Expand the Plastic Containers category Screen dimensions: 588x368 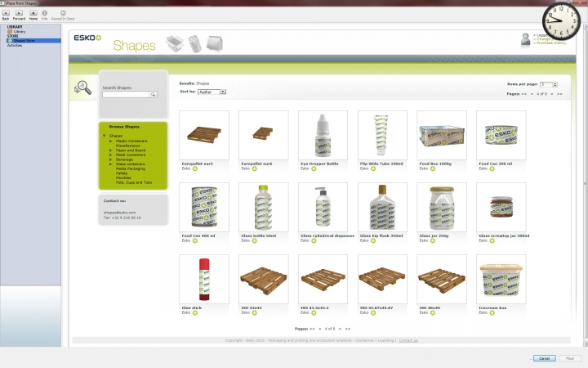111,141
